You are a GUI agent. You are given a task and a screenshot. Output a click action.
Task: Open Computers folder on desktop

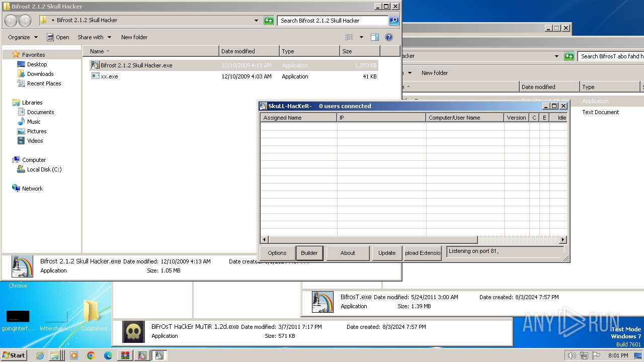click(x=93, y=316)
